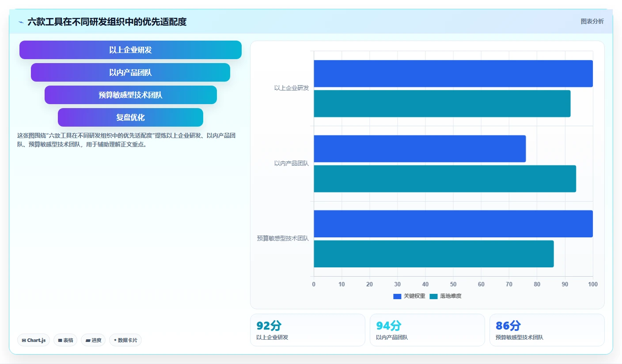Screen dimensions: 622x364
Task: Click the teal bar for 以上企业研发
Action: (x=442, y=104)
